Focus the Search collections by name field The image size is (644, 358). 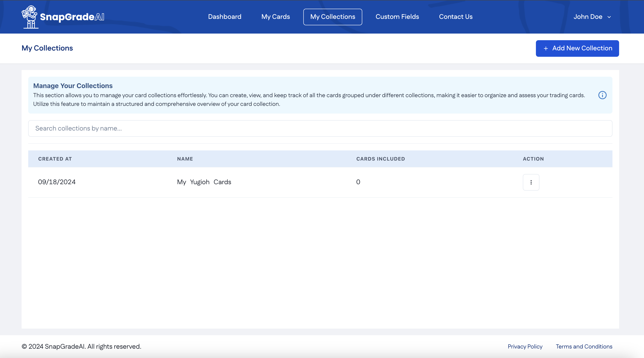pyautogui.click(x=320, y=128)
